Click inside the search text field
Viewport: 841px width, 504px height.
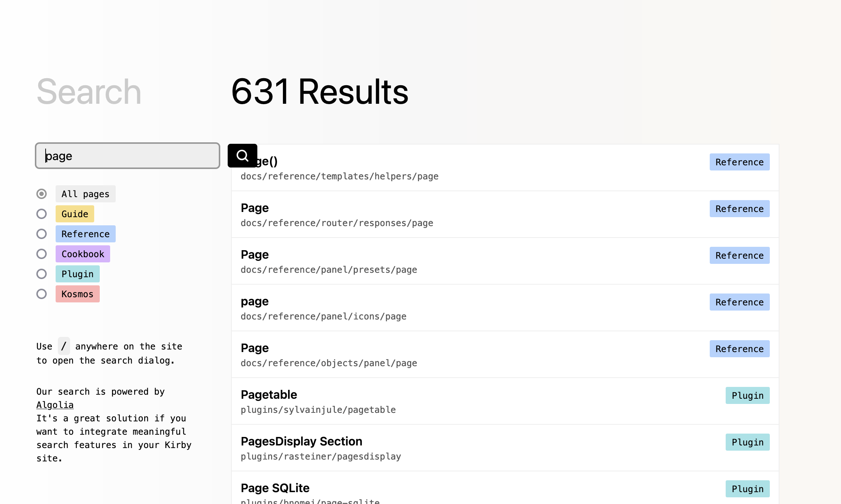(x=127, y=156)
